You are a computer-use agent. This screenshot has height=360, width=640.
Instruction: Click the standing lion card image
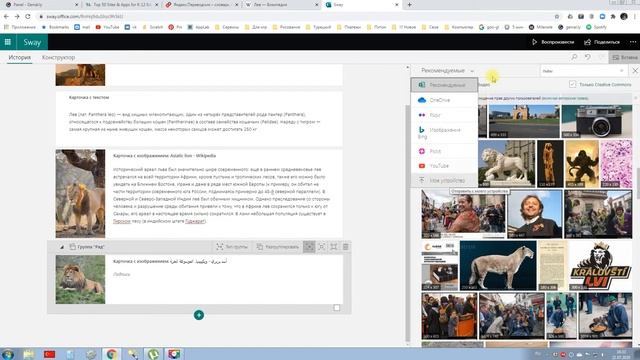pyautogui.click(x=80, y=193)
